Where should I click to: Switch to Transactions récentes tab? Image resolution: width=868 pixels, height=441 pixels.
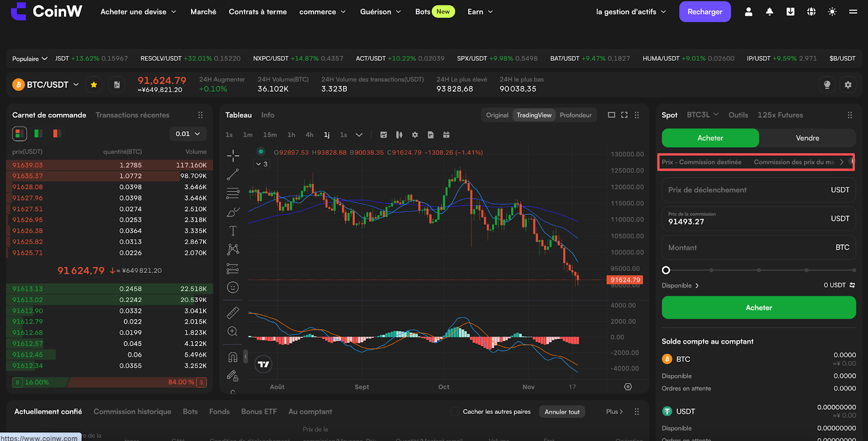point(132,115)
